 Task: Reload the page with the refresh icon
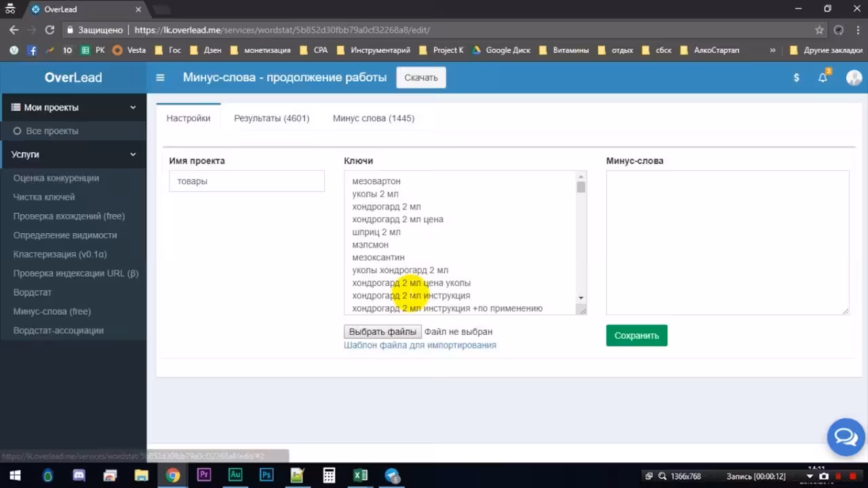tap(50, 30)
